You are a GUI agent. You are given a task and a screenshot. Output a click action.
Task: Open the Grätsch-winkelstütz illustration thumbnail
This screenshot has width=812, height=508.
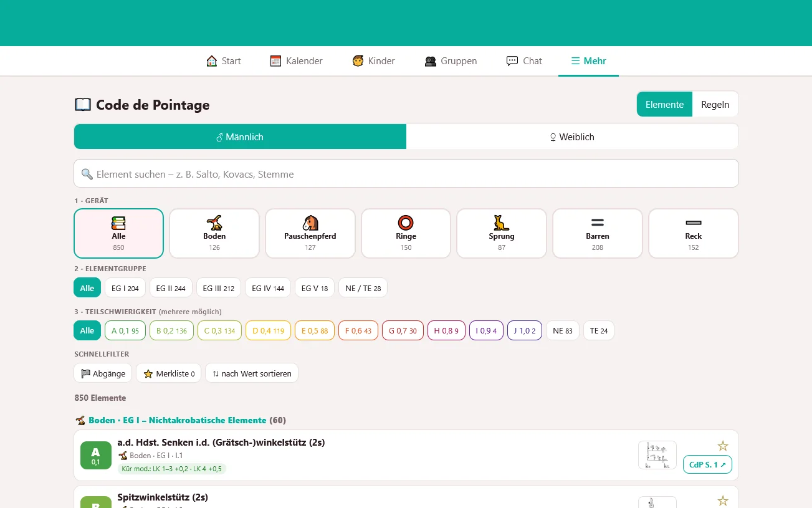pos(657,455)
